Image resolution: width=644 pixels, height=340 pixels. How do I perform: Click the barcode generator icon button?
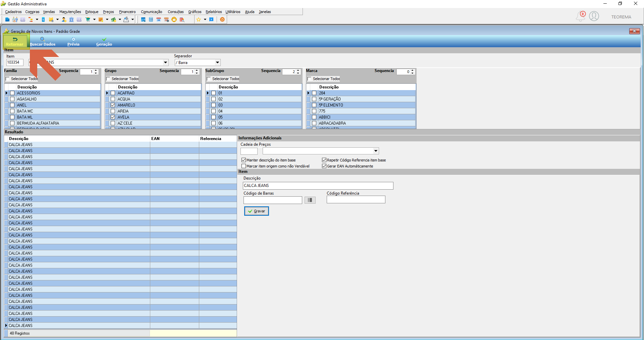tap(310, 200)
